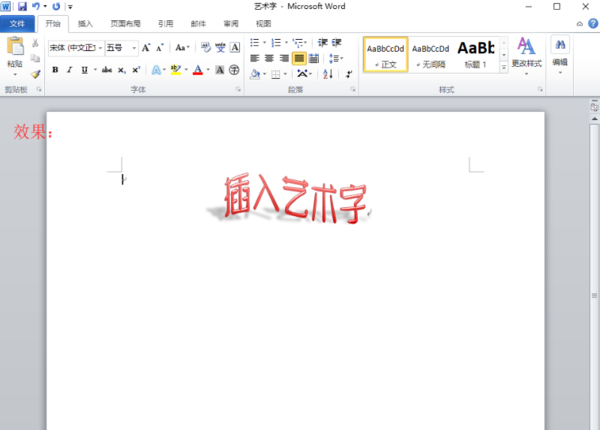Image resolution: width=600 pixels, height=430 pixels.
Task: Expand styles gallery more arrow
Action: point(504,67)
